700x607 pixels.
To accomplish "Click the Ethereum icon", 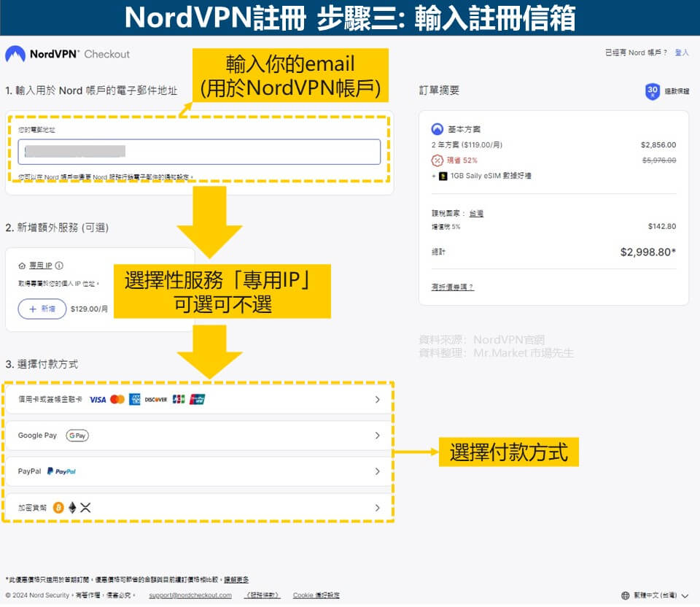I will 72,509.
